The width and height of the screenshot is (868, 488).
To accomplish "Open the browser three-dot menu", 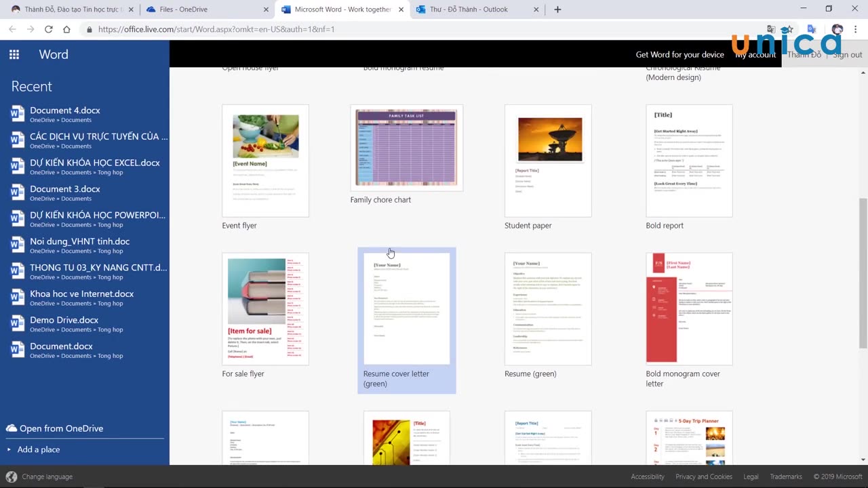I will click(x=856, y=29).
